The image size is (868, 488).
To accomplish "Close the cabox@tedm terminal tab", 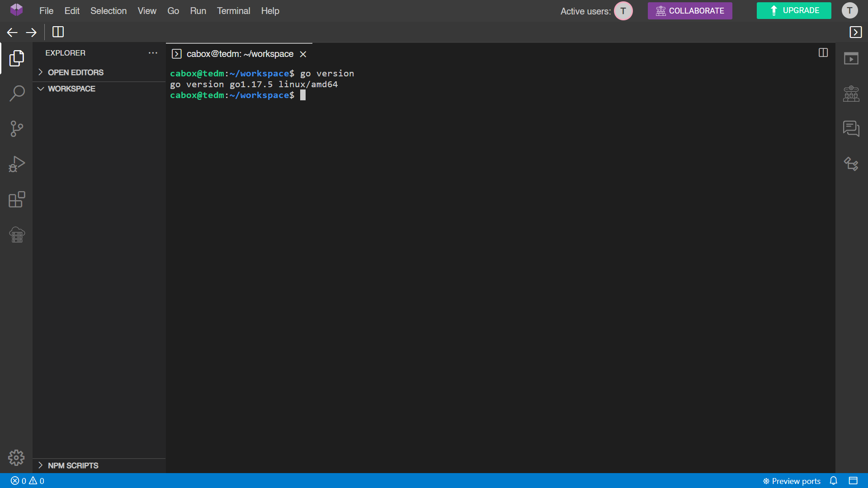I will click(x=303, y=54).
